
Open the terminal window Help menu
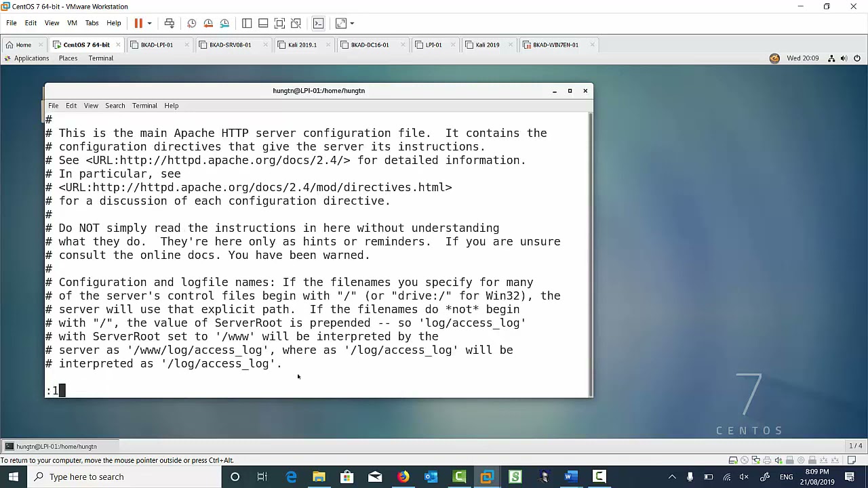(171, 106)
